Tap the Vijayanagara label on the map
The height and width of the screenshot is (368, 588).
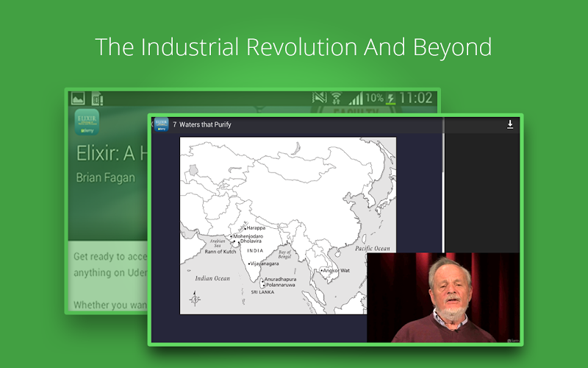point(265,263)
